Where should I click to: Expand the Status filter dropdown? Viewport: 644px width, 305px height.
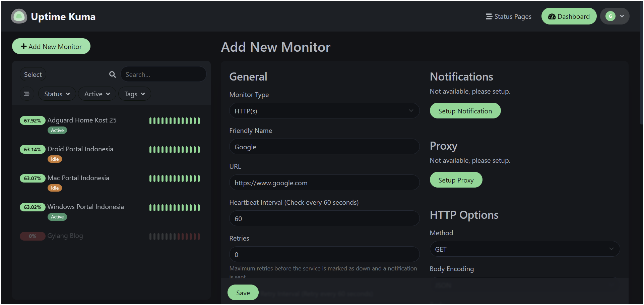tap(57, 94)
